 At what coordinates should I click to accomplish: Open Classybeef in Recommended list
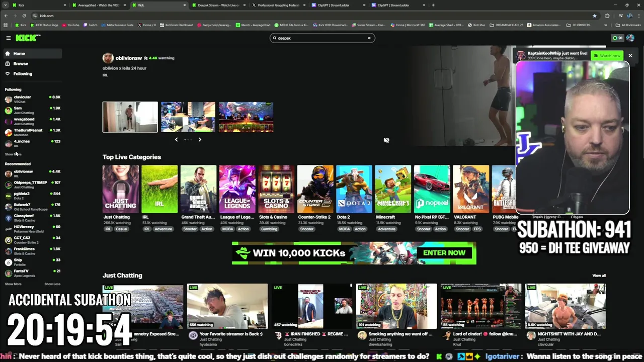[x=32, y=218]
